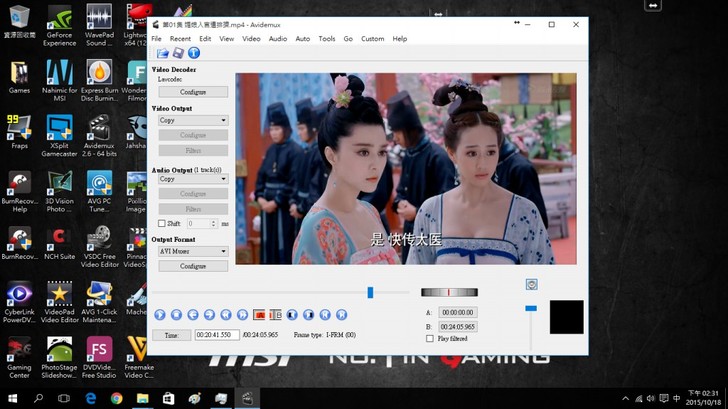Screen dimensions: 728x409
Task: Set selection end marker B
Action: 275,314
